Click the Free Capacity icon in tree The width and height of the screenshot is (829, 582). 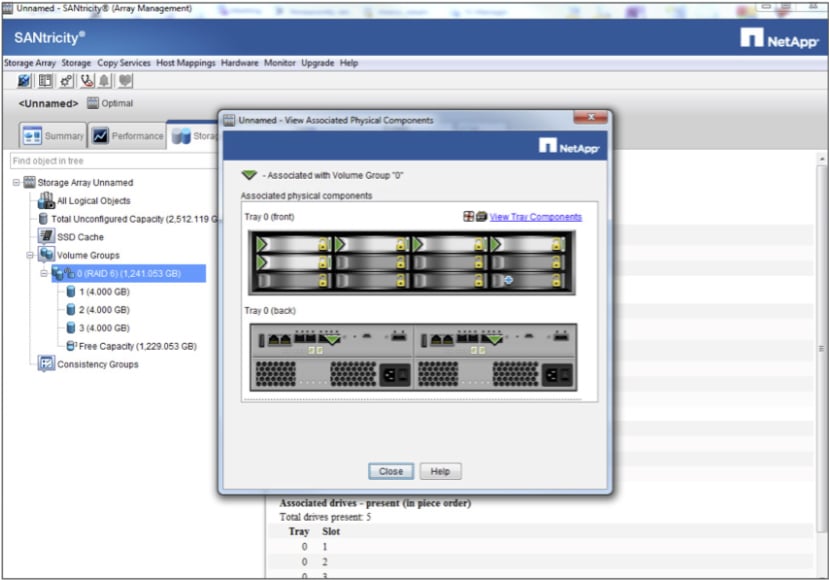(71, 346)
